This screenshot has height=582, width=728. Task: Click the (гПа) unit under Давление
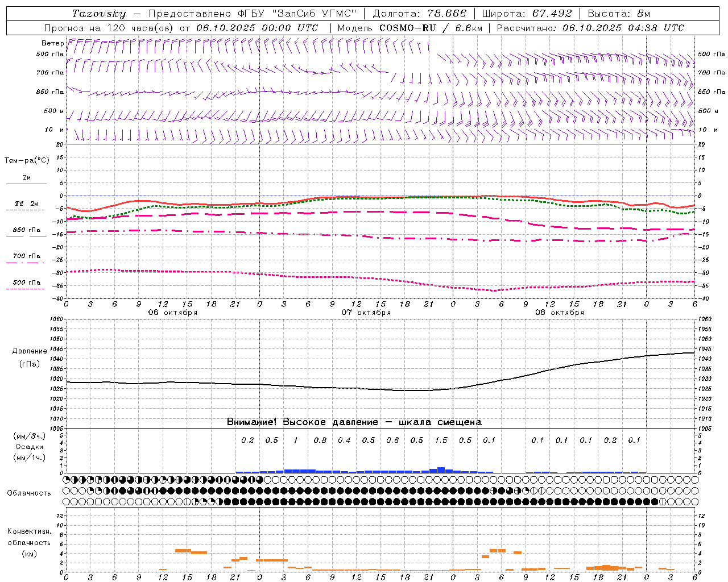30,364
